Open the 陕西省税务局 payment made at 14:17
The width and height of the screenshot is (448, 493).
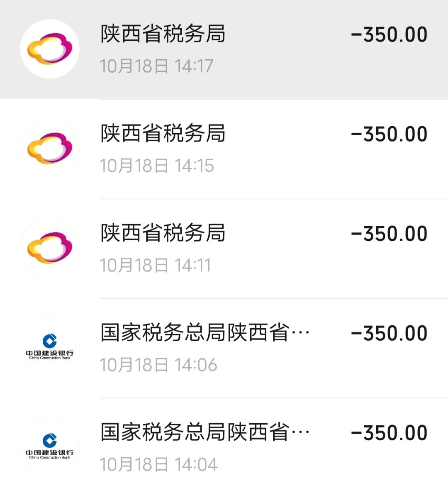click(163, 34)
